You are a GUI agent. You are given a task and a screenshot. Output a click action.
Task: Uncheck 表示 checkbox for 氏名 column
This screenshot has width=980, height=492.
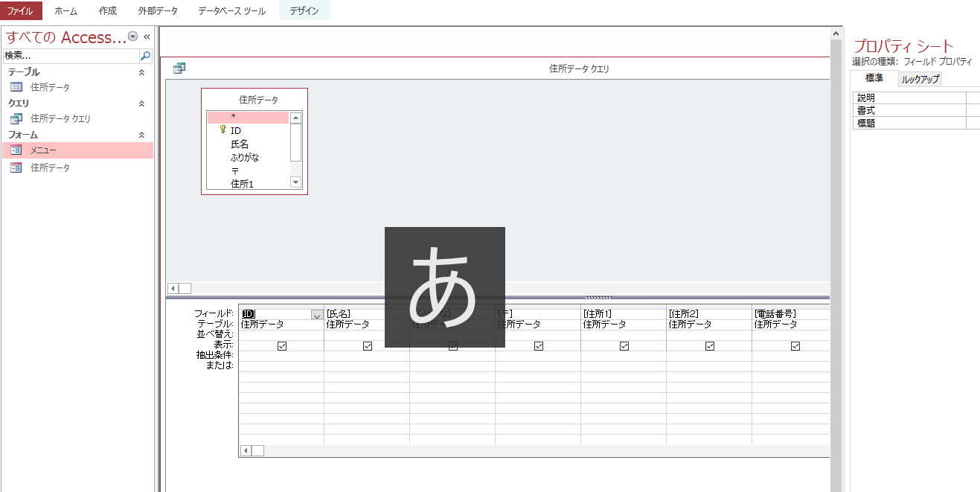click(x=368, y=346)
